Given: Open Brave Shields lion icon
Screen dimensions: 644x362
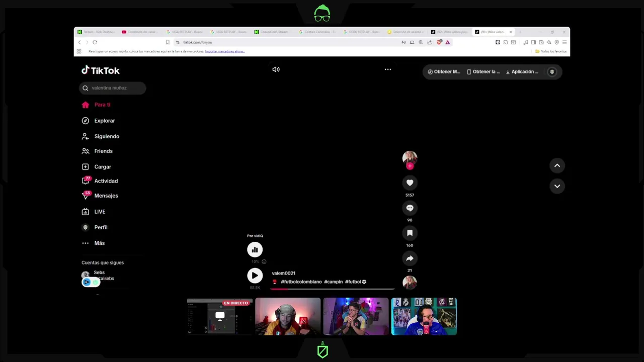Looking at the screenshot, I should (439, 42).
